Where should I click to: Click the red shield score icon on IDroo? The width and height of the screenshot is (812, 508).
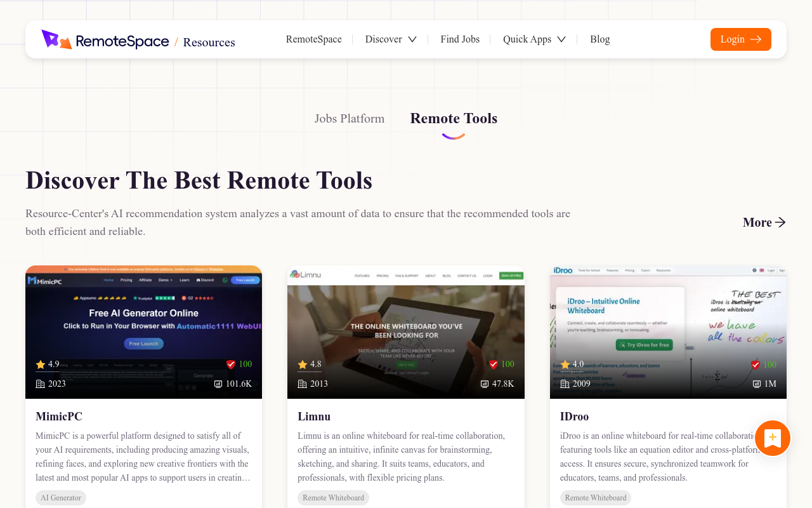pos(756,364)
